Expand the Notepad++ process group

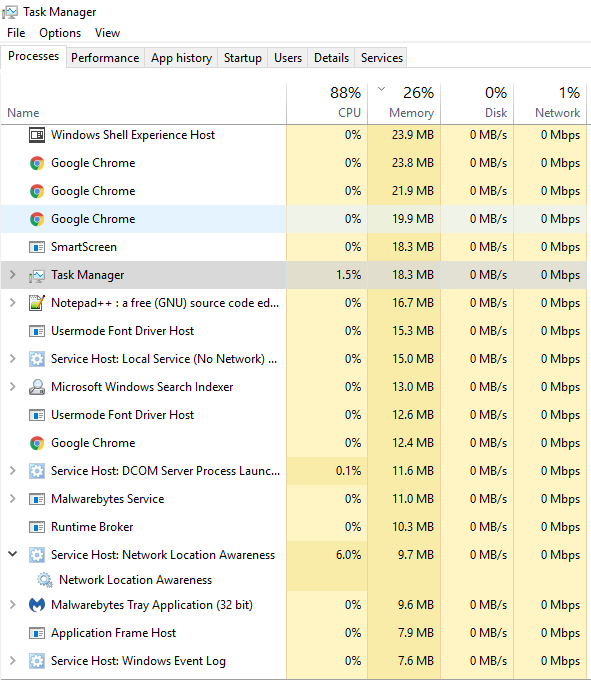(x=13, y=303)
